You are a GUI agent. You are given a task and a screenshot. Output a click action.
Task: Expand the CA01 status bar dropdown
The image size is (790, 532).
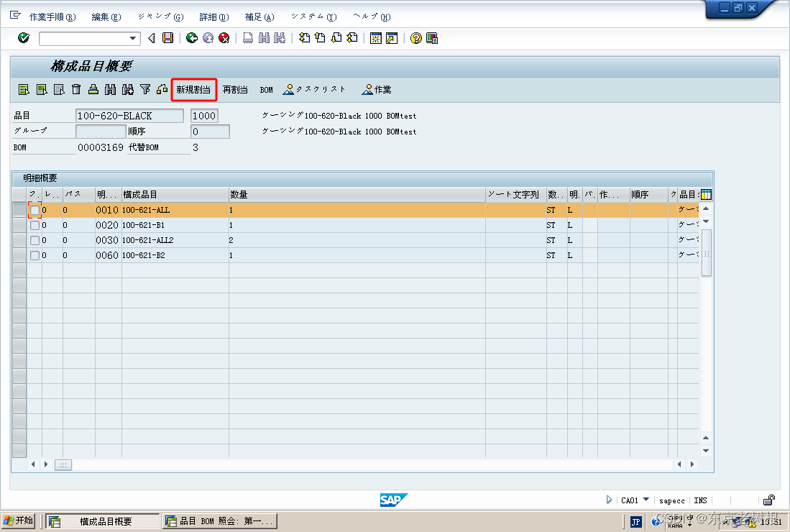tap(645, 500)
